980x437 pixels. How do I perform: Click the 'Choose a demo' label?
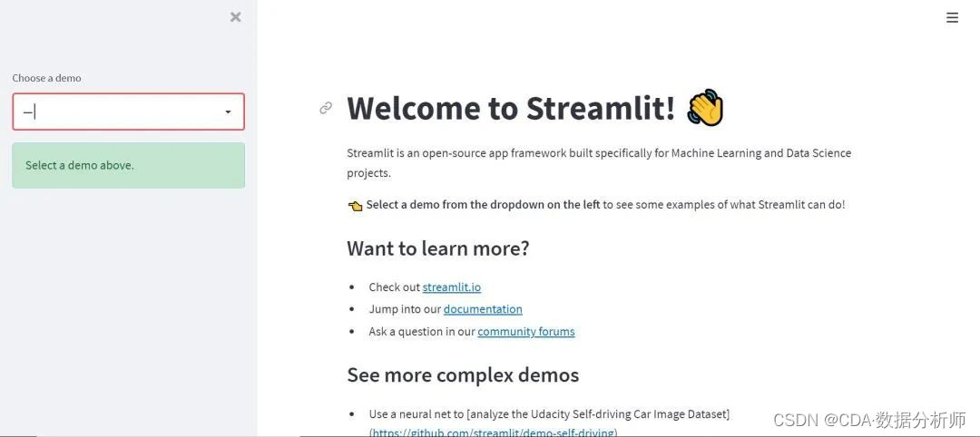pos(47,78)
